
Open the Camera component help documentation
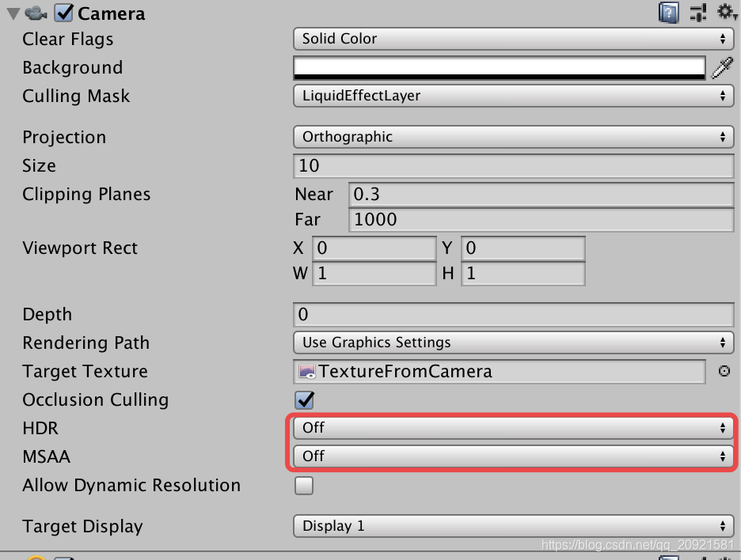pyautogui.click(x=668, y=13)
